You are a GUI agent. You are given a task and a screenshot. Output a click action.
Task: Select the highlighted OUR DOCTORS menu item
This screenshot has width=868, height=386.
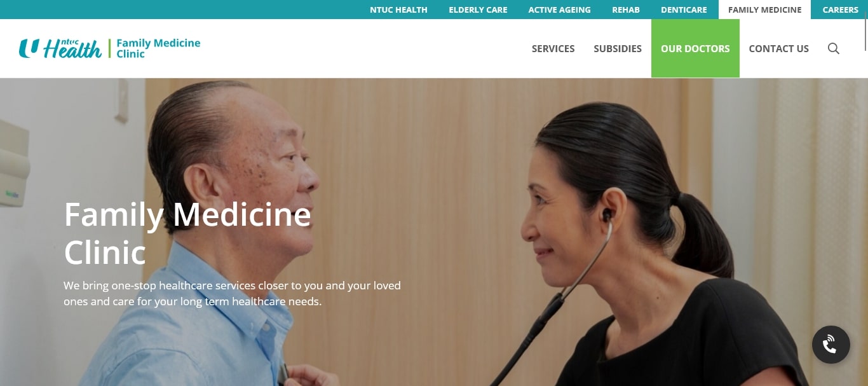tap(695, 48)
